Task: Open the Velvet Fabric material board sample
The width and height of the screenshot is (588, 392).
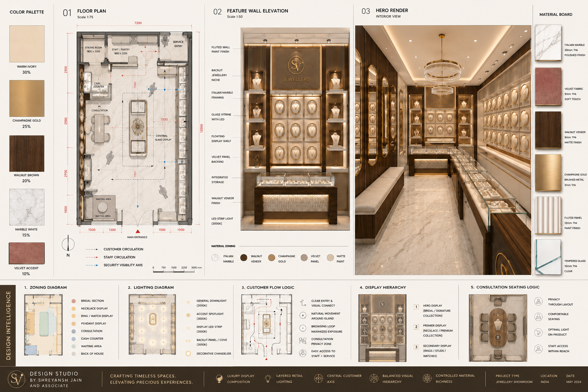Action: (548, 86)
